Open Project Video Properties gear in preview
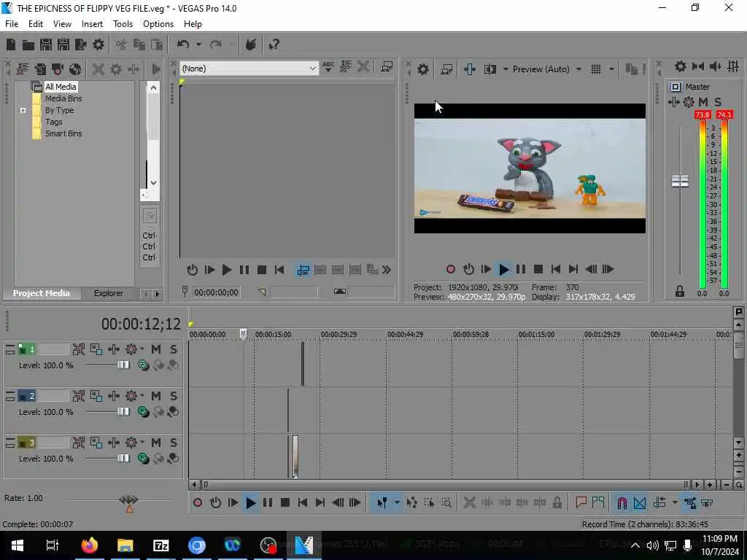 pyautogui.click(x=422, y=69)
